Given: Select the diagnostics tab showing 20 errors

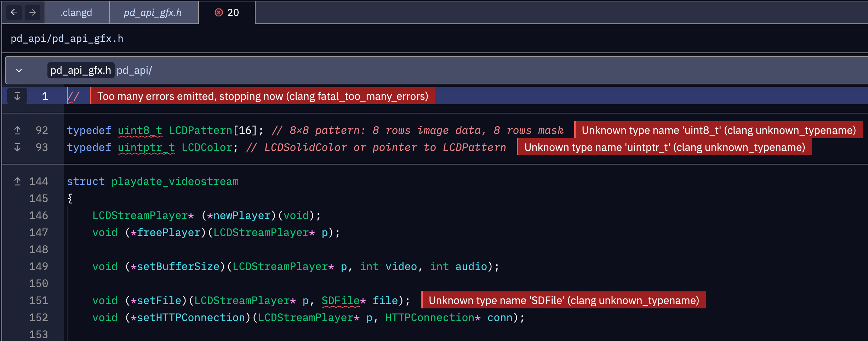Looking at the screenshot, I should tap(227, 12).
